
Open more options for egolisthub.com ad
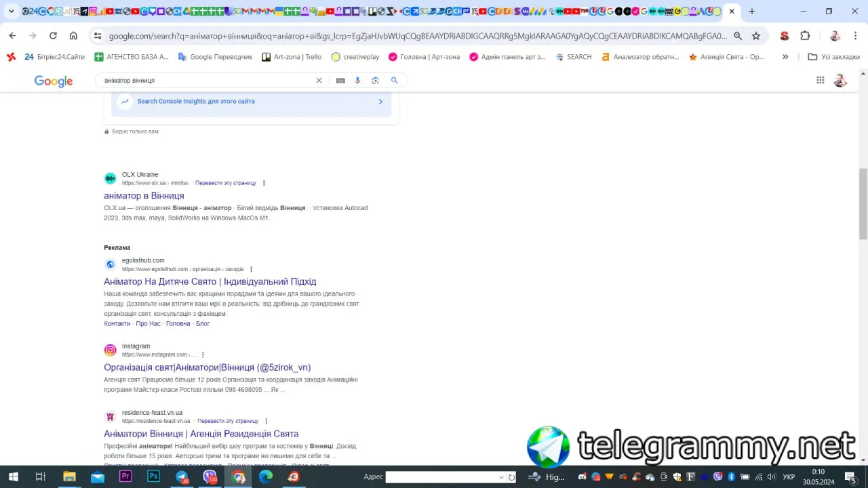pos(251,269)
